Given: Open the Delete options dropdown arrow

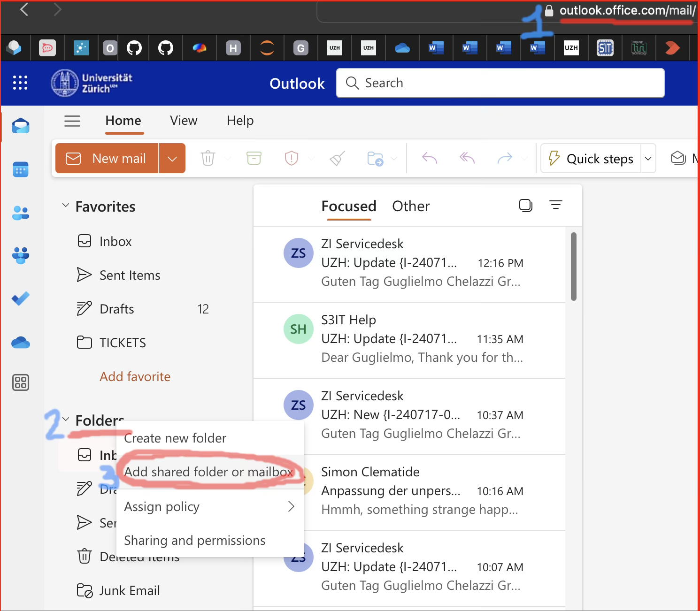Looking at the screenshot, I should (x=228, y=159).
